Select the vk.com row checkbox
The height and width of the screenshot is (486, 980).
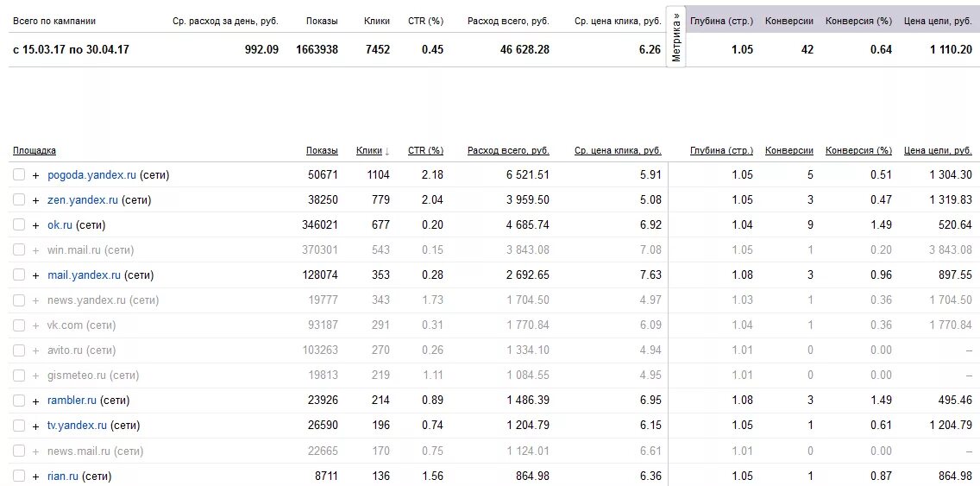pyautogui.click(x=19, y=325)
